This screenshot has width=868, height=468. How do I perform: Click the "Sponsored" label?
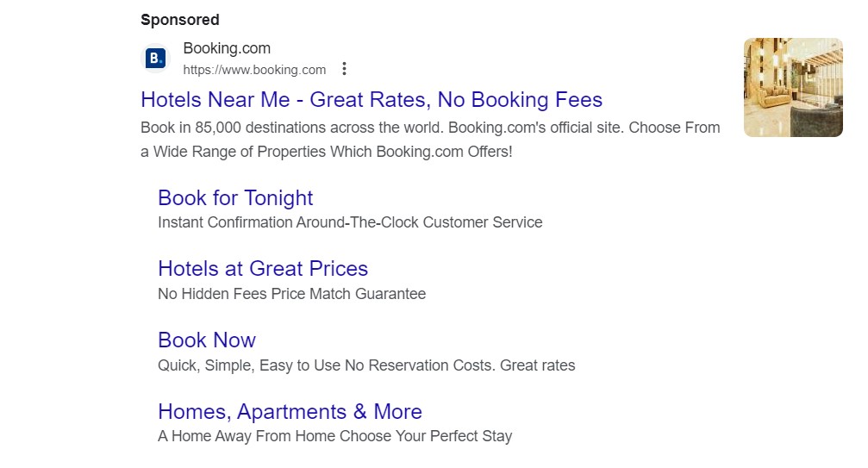click(x=180, y=20)
